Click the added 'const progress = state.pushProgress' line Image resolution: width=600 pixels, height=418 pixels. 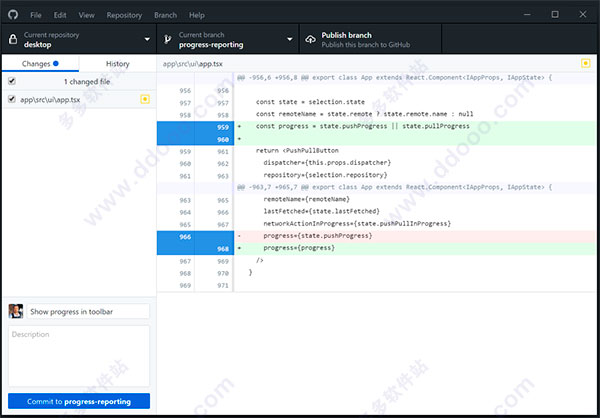click(362, 126)
